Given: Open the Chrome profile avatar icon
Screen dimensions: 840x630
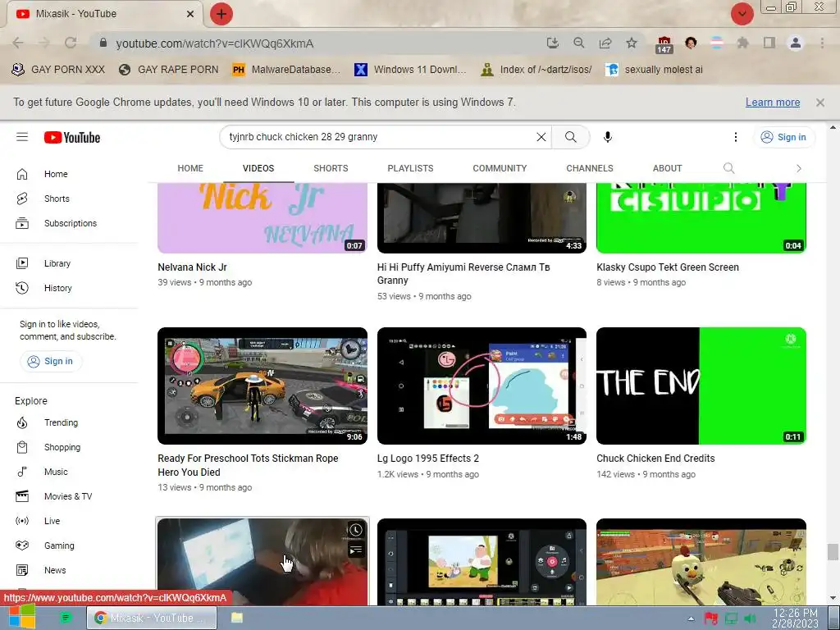Looking at the screenshot, I should pos(796,43).
